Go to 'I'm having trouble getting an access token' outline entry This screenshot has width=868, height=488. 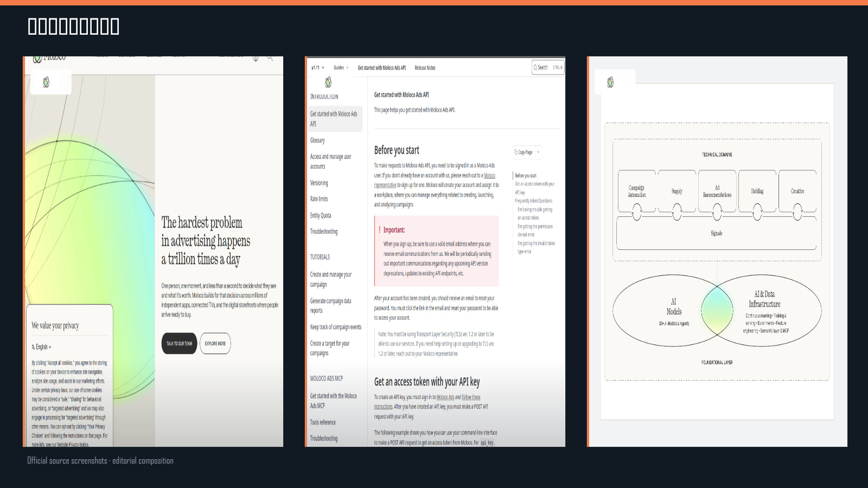click(x=535, y=213)
